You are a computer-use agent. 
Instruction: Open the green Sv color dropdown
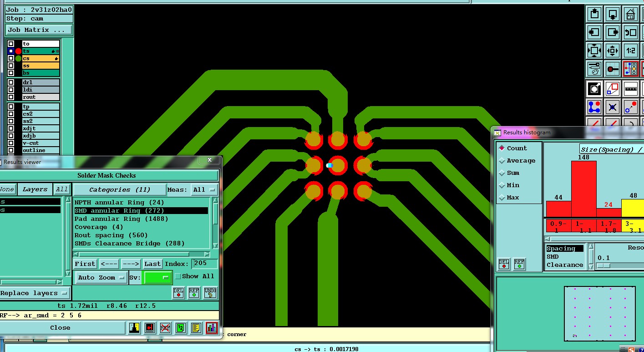point(157,277)
